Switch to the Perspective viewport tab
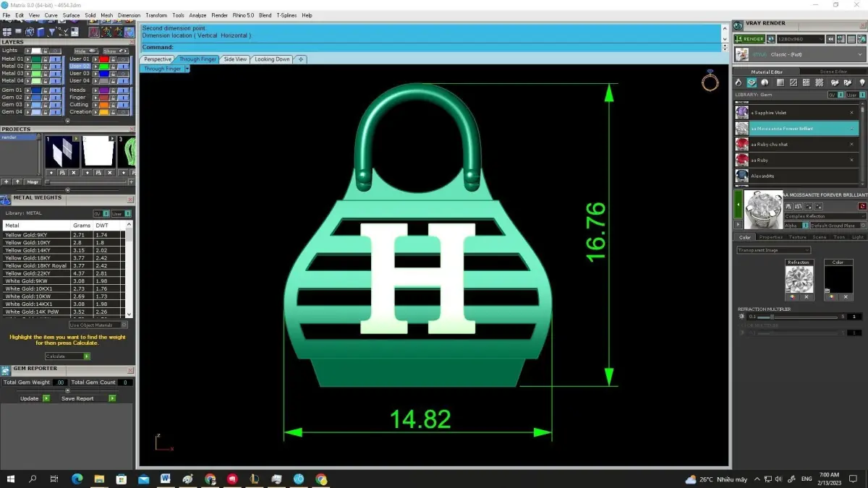 (x=158, y=59)
